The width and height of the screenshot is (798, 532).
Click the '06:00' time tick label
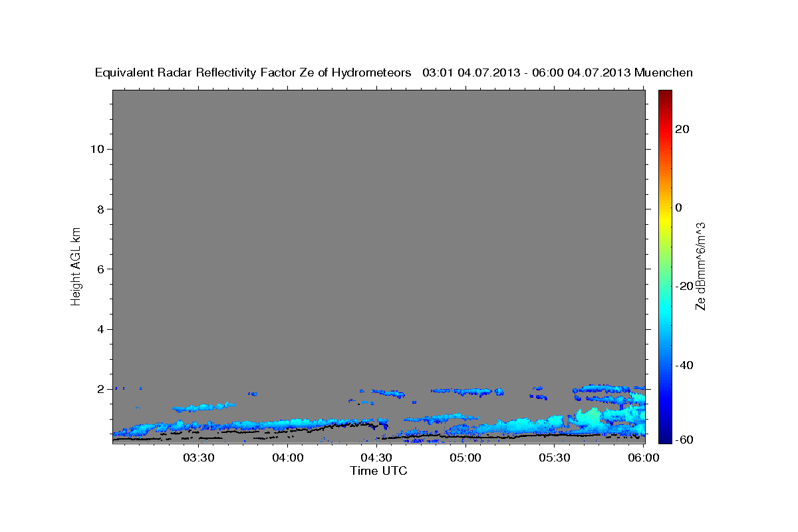pos(644,458)
